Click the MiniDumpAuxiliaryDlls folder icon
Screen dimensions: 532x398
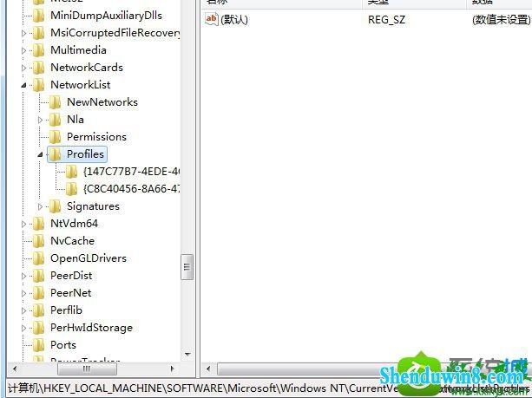(x=38, y=16)
